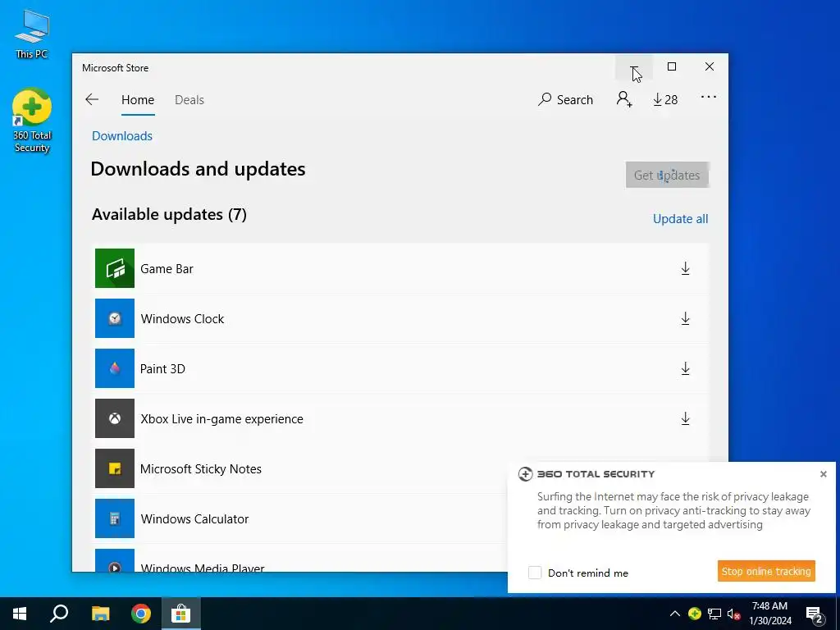Open File Explorer from taskbar

tap(100, 614)
